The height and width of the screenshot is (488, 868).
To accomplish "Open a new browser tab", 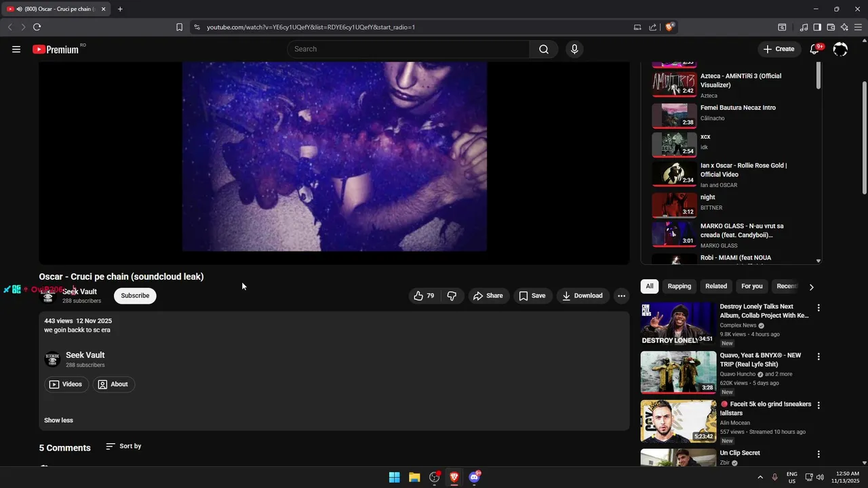I will (120, 9).
